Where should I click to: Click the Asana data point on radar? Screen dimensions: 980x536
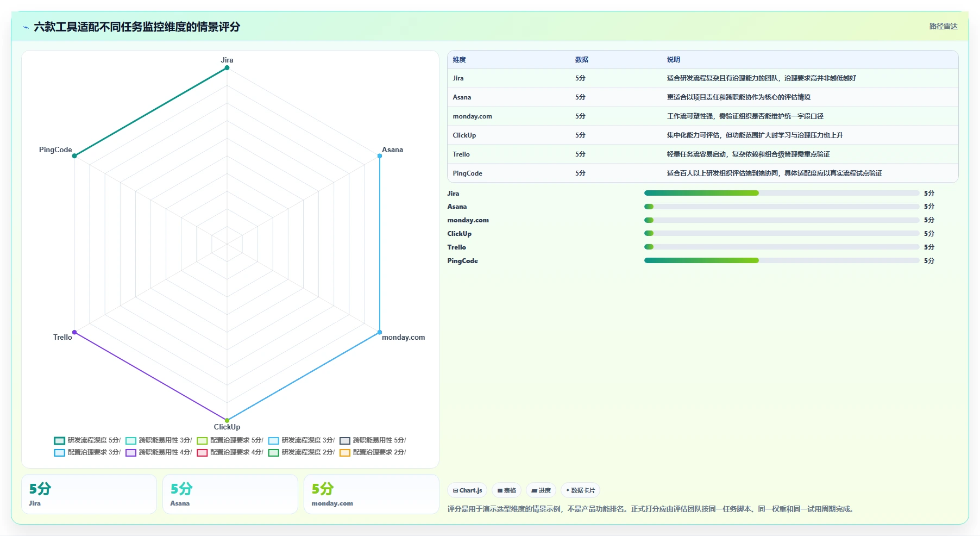380,156
